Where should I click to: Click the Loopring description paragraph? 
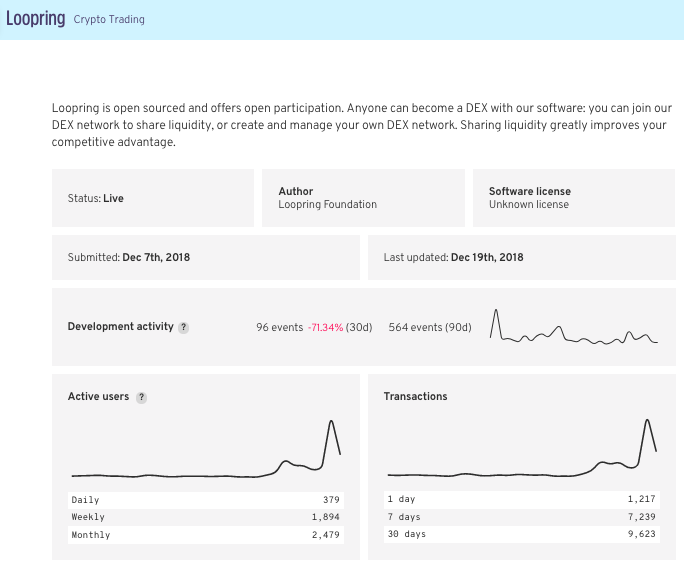tap(362, 125)
